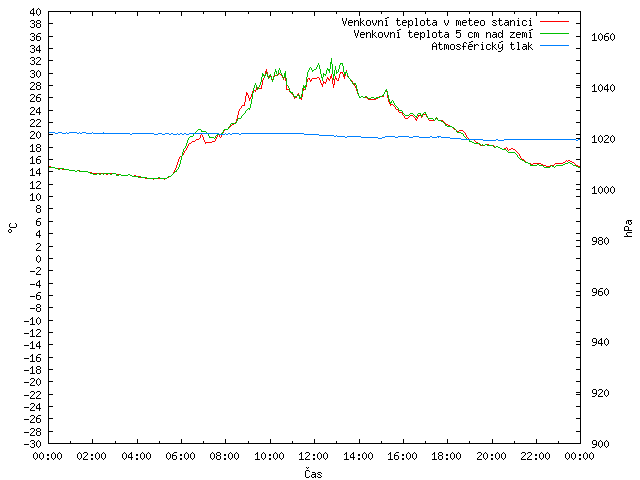The height and width of the screenshot is (480, 640).
Task: Click the temperature axis label 10
Action: pyautogui.click(x=36, y=197)
